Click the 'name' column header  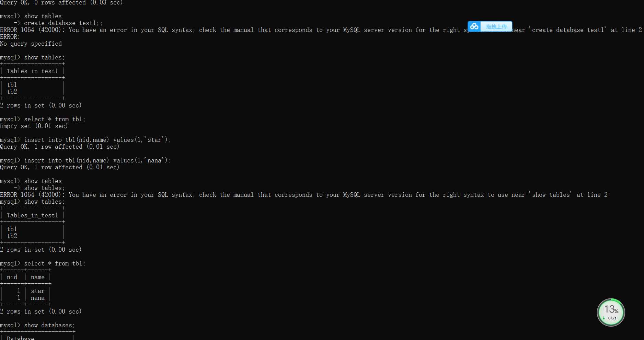tap(38, 277)
